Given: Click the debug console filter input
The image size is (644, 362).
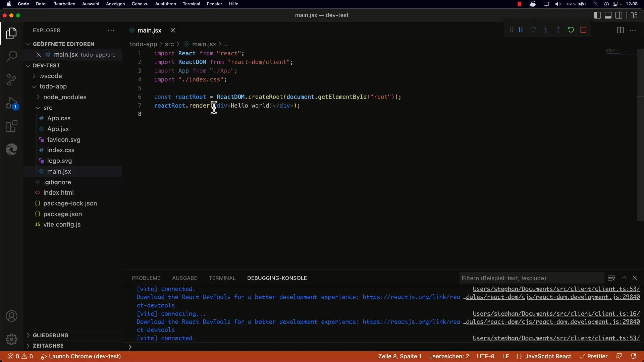Looking at the screenshot, I should pos(532,278).
